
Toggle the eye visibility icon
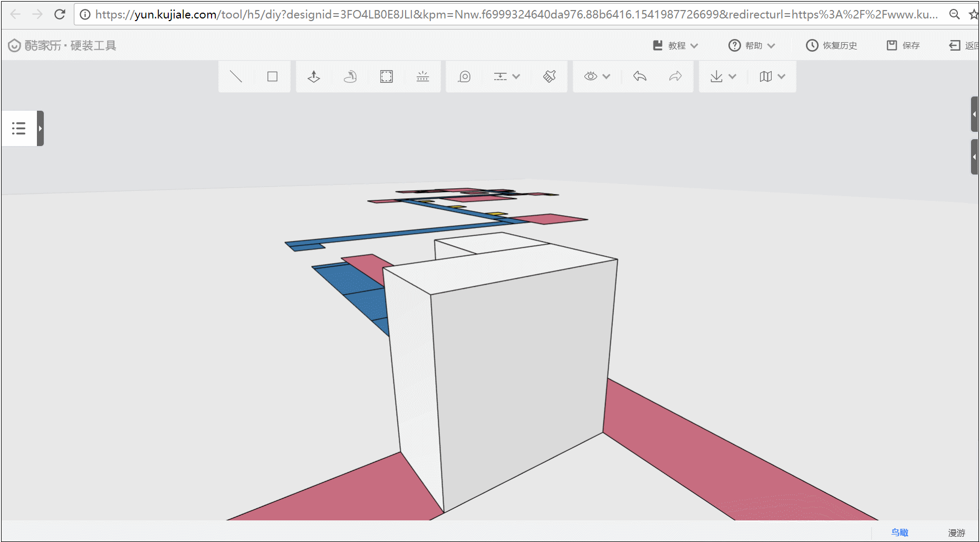tap(591, 76)
